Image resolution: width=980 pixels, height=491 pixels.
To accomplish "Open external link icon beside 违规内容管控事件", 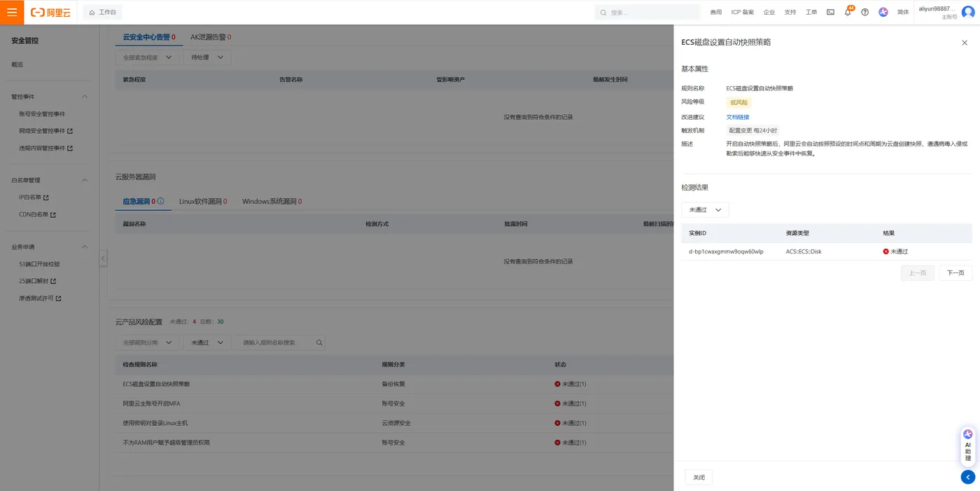I will coord(70,148).
